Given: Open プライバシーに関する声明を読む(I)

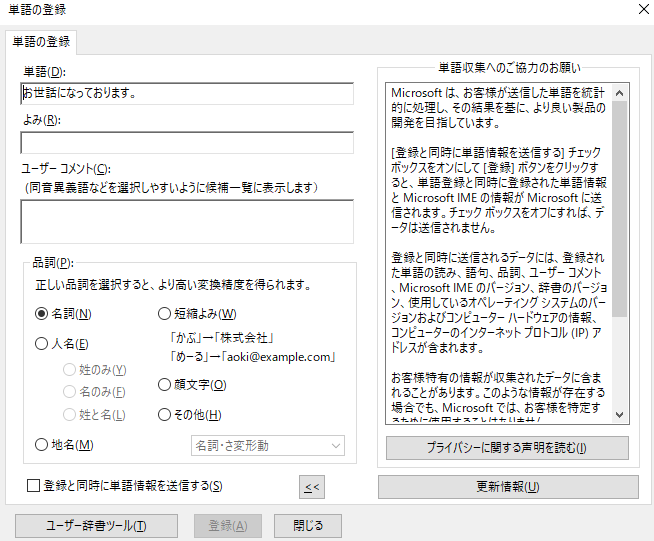Looking at the screenshot, I should point(507,448).
